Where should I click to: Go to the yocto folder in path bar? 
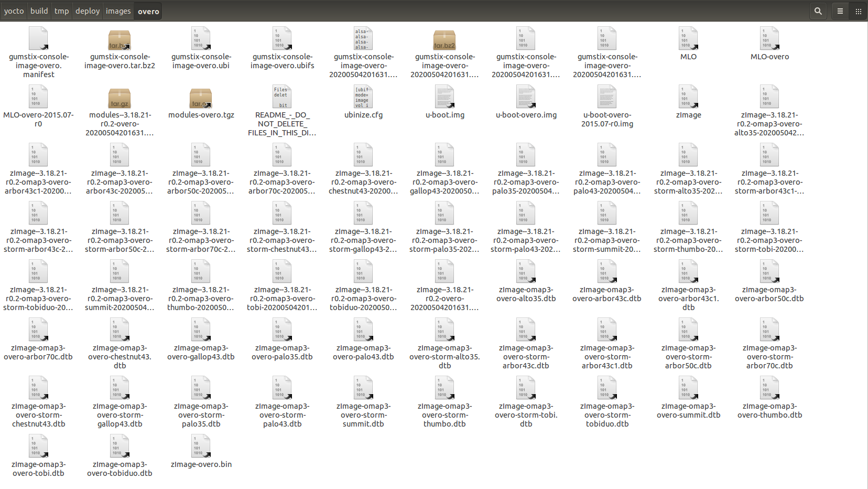[14, 11]
